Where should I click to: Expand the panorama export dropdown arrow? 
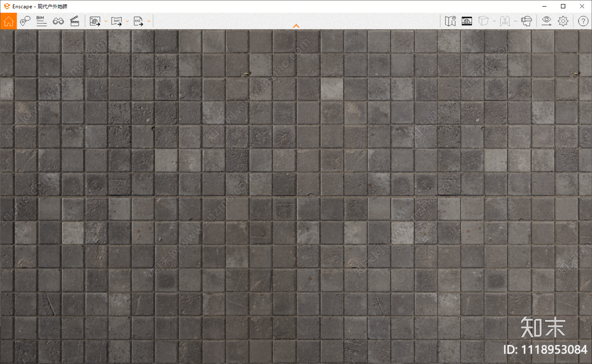point(127,21)
